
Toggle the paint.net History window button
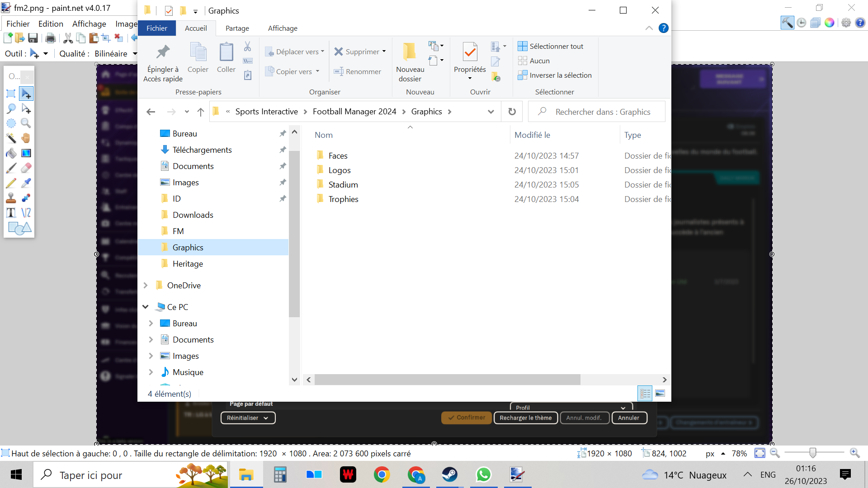pyautogui.click(x=801, y=23)
